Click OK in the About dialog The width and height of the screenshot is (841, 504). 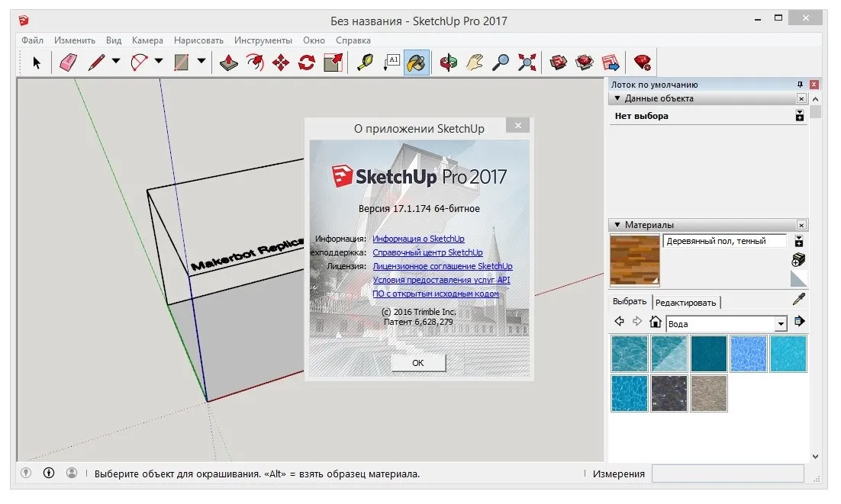click(417, 363)
